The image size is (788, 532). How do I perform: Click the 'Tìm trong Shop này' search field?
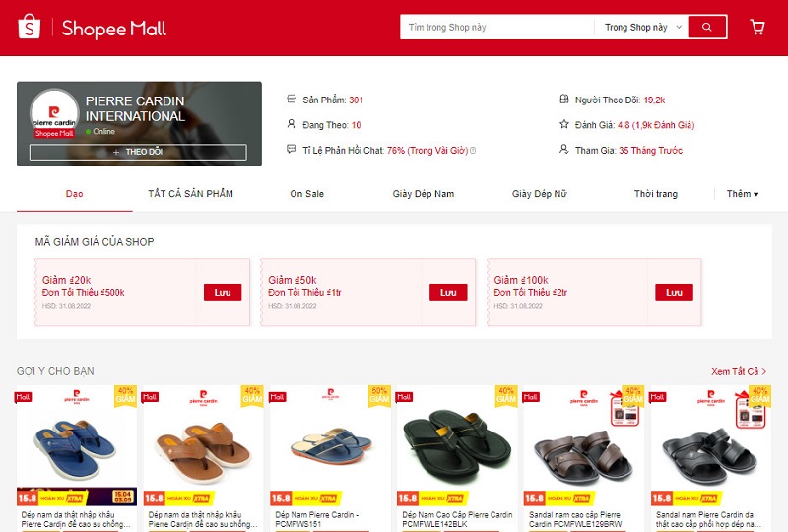[x=496, y=28]
